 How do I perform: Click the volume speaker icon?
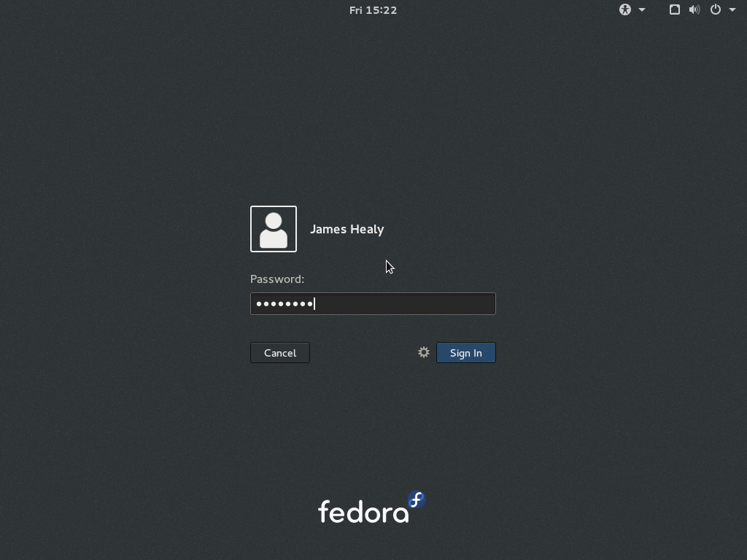pos(694,9)
